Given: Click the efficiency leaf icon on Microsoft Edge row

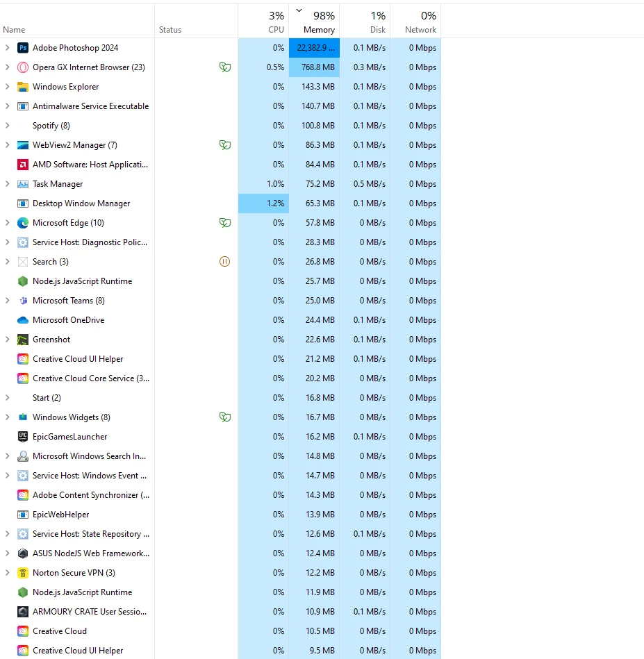Looking at the screenshot, I should (225, 223).
